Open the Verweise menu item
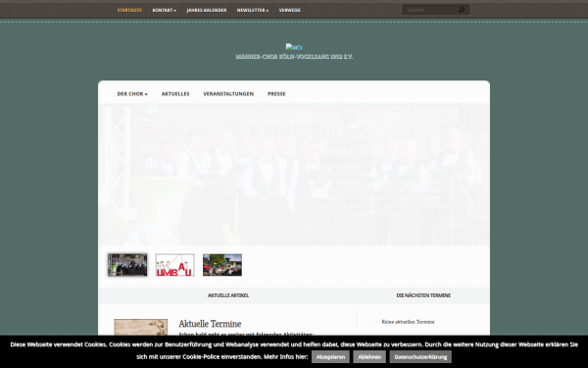The image size is (588, 368). pos(290,10)
